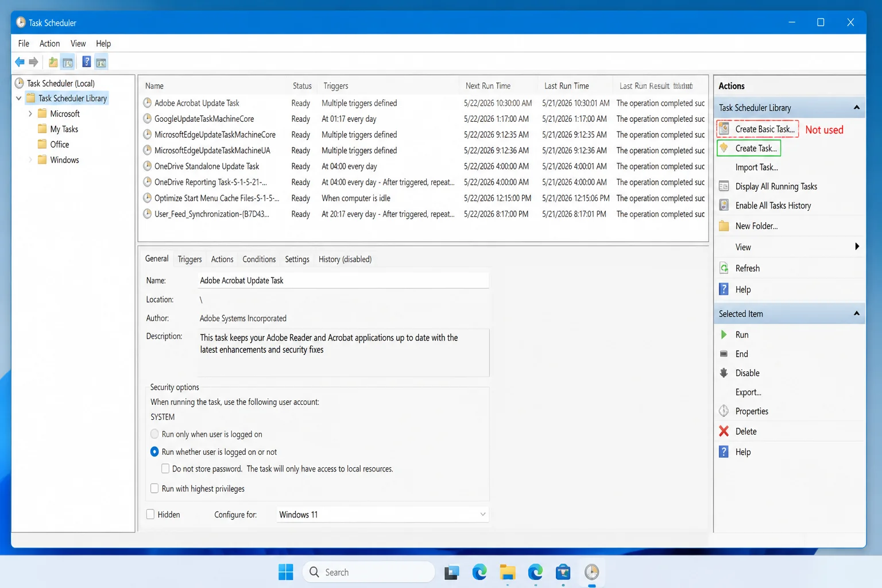The image size is (882, 588).
Task: Select the MicrosoftEdgeUpdateTaskMachineUA row
Action: 423,150
